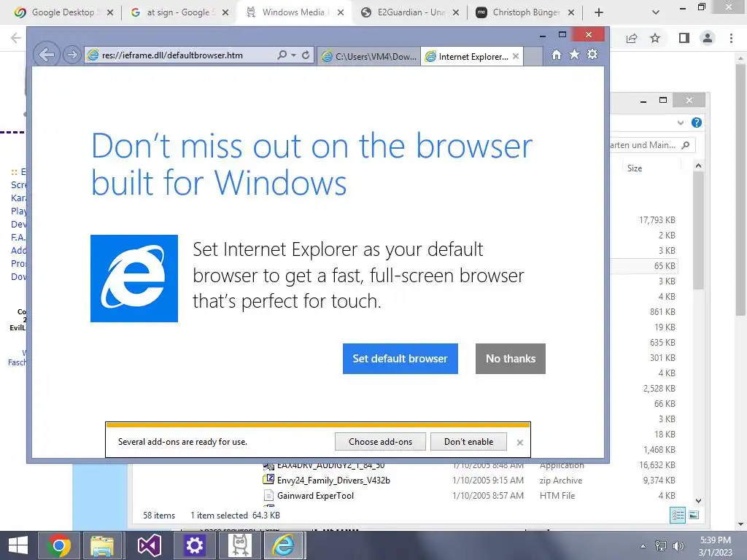The image size is (747, 560).
Task: Expand the File Explorer ribbon chevron
Action: pos(681,122)
